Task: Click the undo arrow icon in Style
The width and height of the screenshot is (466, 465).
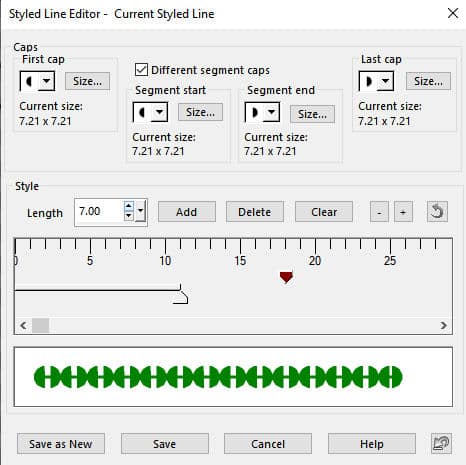Action: click(x=437, y=211)
